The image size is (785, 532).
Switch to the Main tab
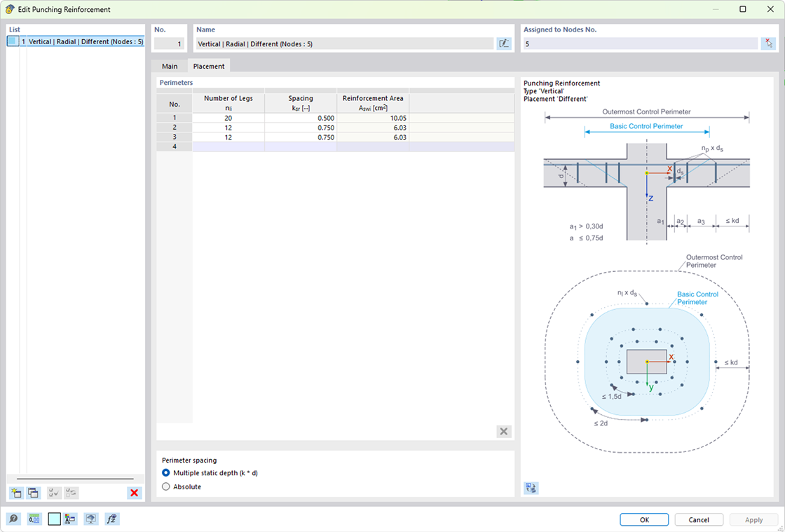coord(170,66)
